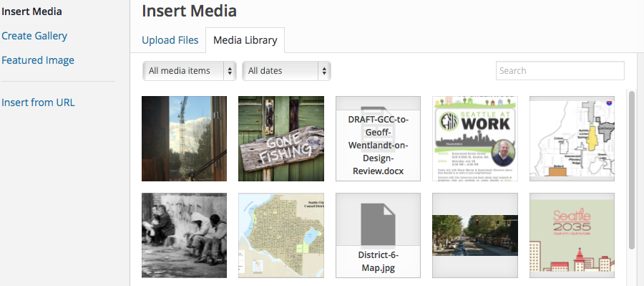Select the neighborhood boundary map with yellow area
This screenshot has width=644, height=286.
coord(572,138)
